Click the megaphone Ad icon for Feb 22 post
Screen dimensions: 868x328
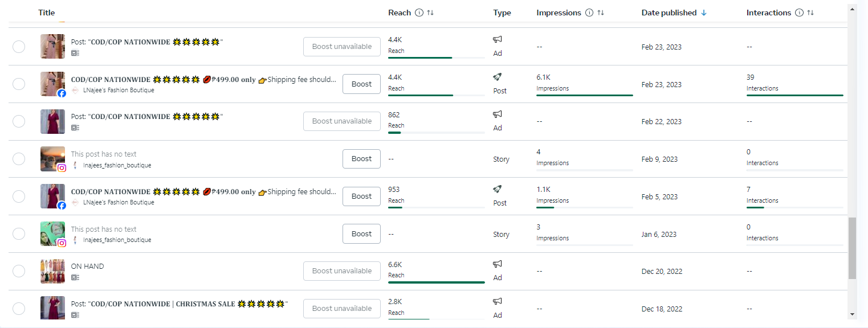498,114
